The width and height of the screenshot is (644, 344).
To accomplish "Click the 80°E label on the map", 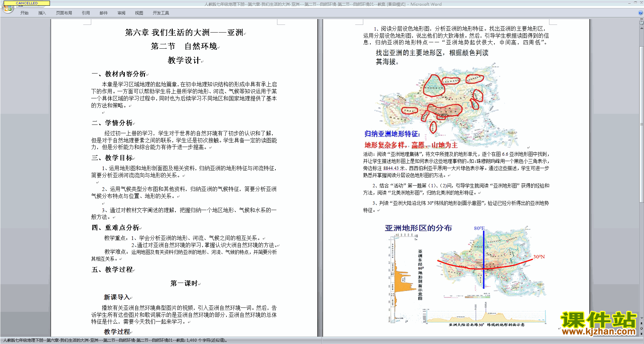I will [x=479, y=228].
